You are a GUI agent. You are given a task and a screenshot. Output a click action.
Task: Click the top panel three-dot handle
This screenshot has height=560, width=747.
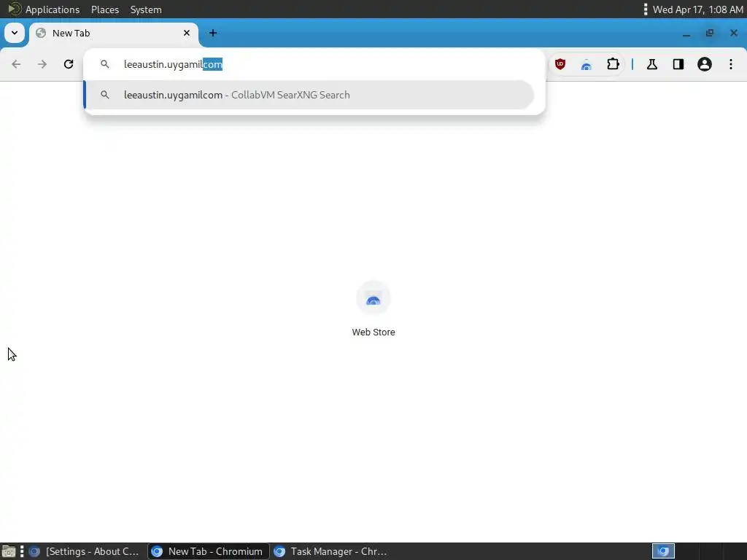[645, 9]
